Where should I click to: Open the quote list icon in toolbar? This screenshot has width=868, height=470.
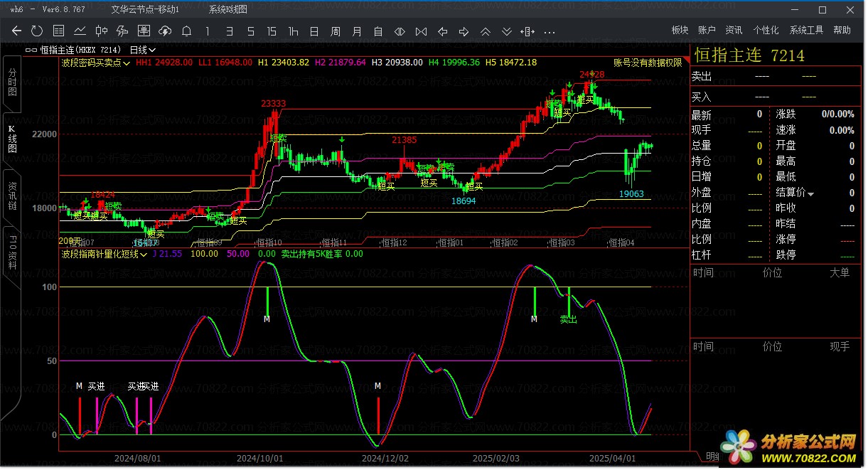[59, 31]
